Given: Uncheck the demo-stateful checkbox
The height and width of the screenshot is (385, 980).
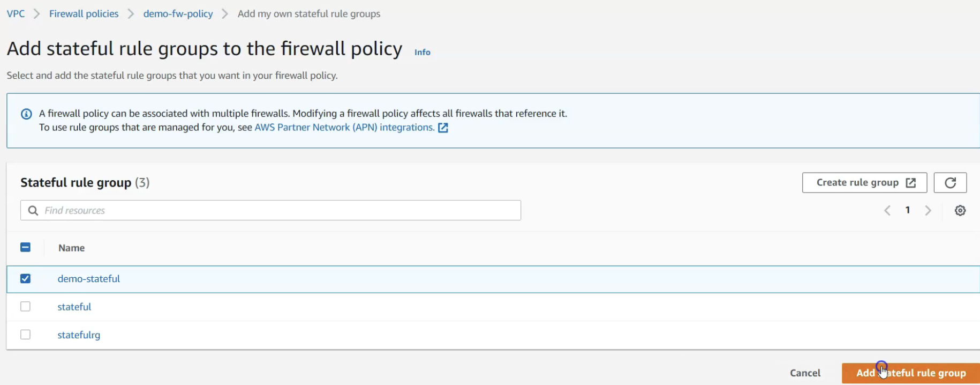Looking at the screenshot, I should [25, 279].
